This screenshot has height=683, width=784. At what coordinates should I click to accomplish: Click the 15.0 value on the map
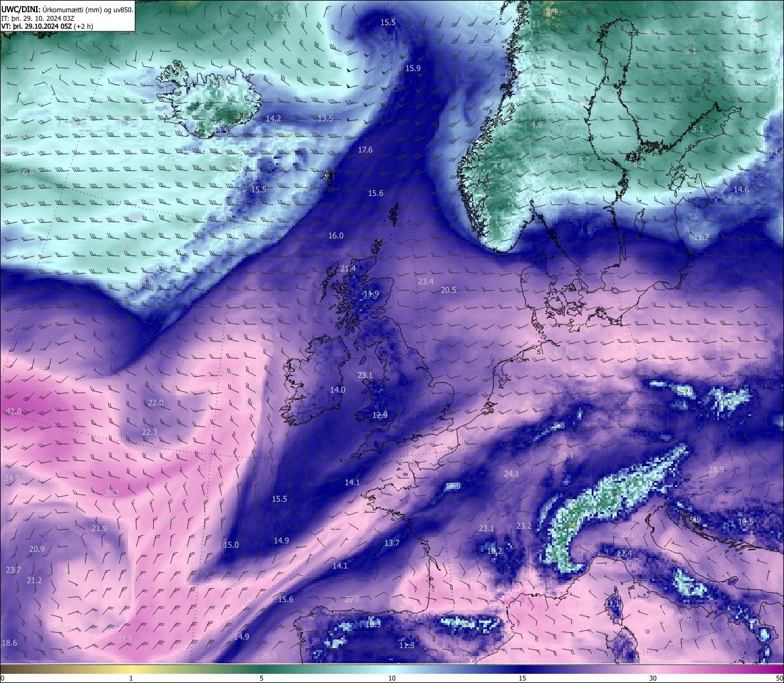click(231, 545)
